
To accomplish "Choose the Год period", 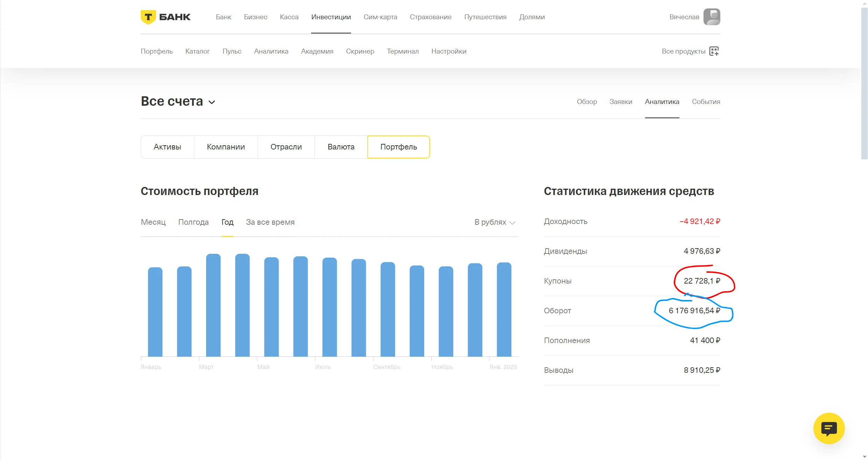I will coord(227,222).
